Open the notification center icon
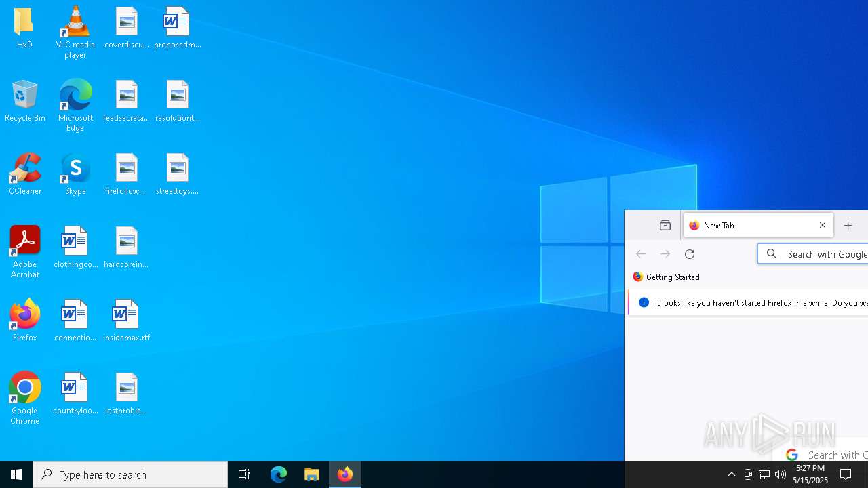This screenshot has width=868, height=488. pos(846,474)
